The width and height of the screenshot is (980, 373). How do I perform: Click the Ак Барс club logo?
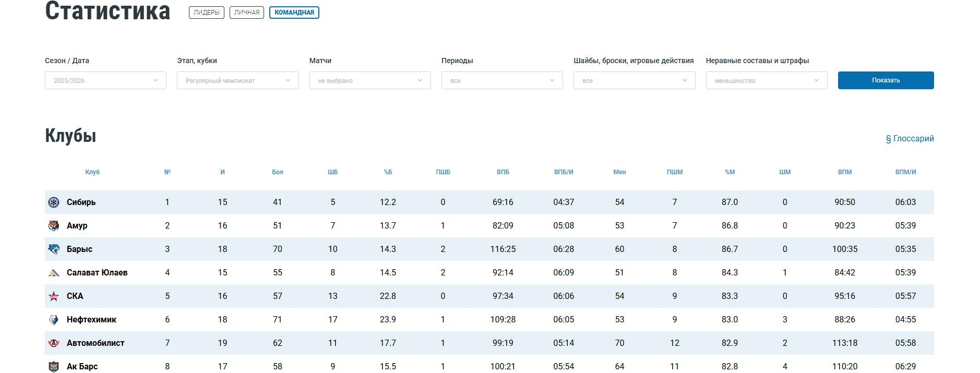click(x=54, y=366)
